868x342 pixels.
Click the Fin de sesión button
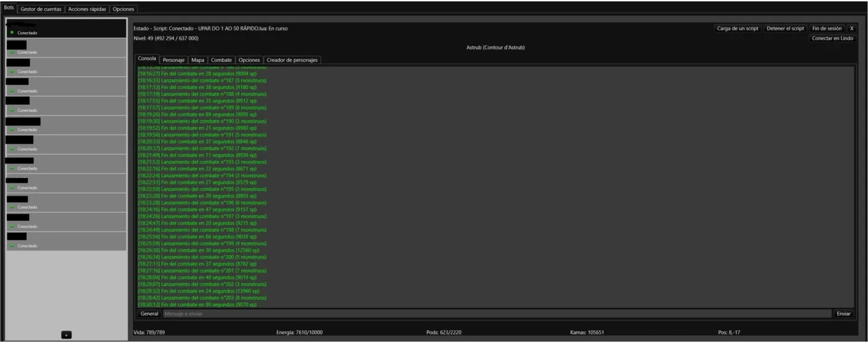tap(827, 28)
